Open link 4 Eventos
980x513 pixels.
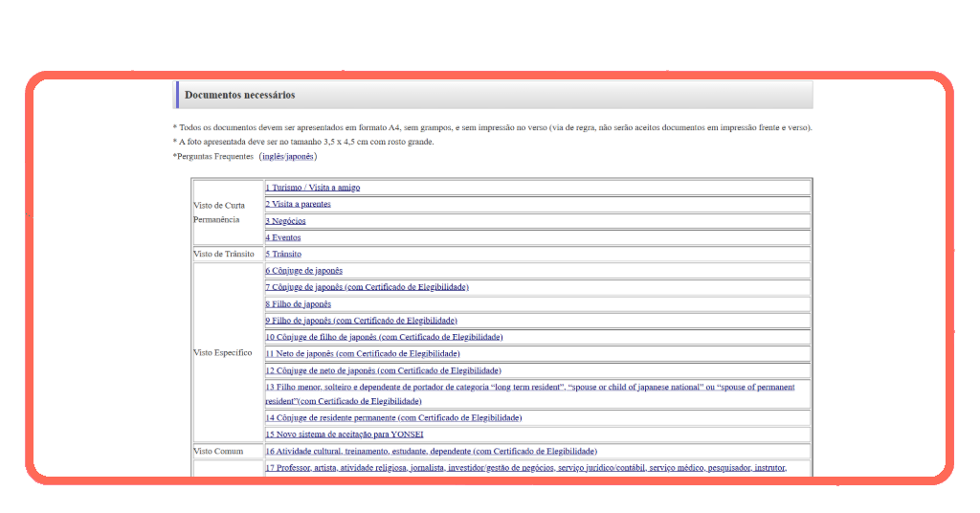coord(283,237)
